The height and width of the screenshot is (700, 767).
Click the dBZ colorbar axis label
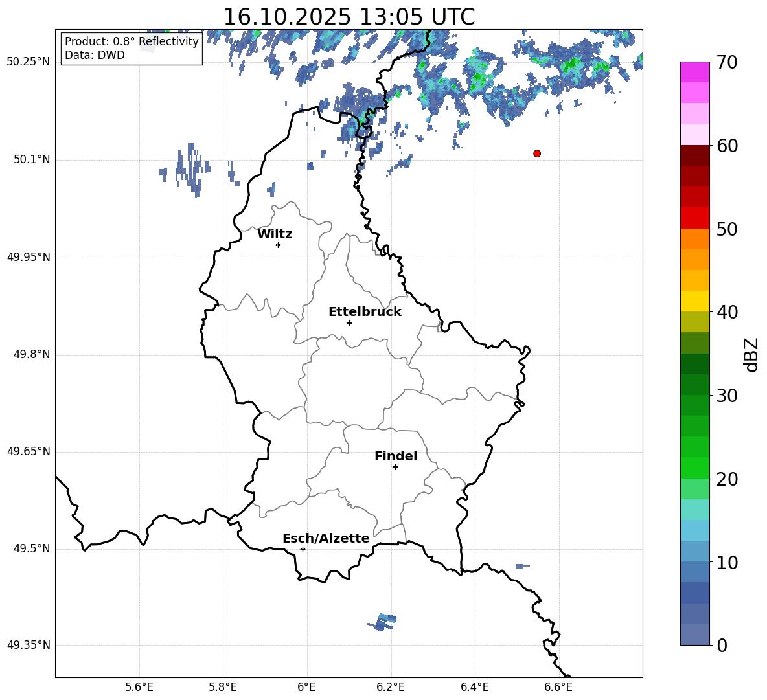751,354
